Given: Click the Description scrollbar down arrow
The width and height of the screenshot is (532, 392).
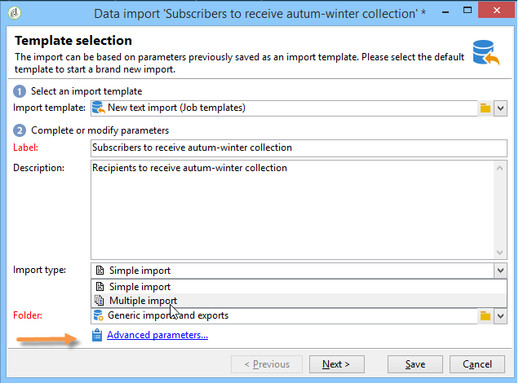Looking at the screenshot, I should (x=499, y=253).
